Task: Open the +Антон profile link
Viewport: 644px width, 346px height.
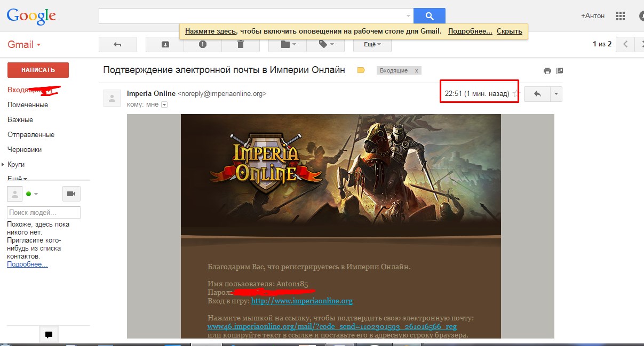Action: pyautogui.click(x=593, y=16)
